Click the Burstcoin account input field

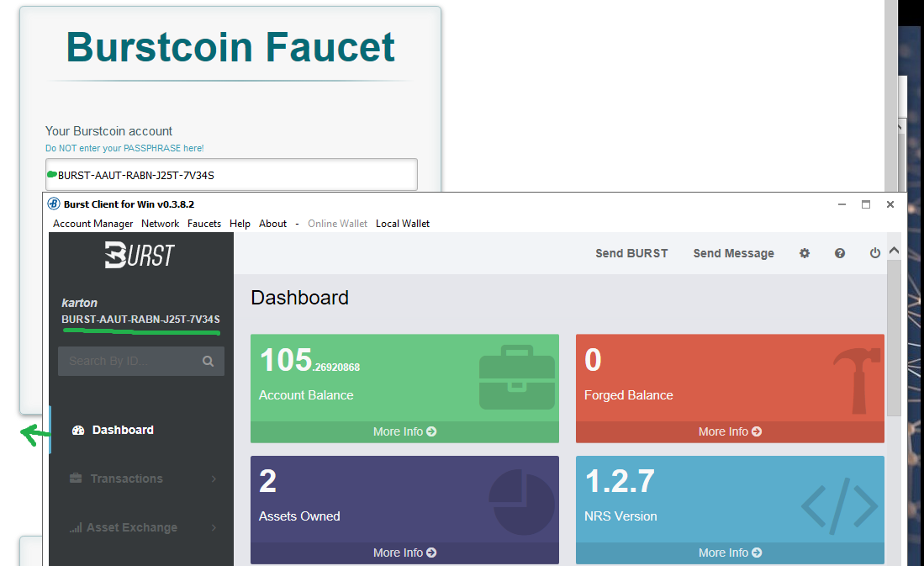(231, 175)
